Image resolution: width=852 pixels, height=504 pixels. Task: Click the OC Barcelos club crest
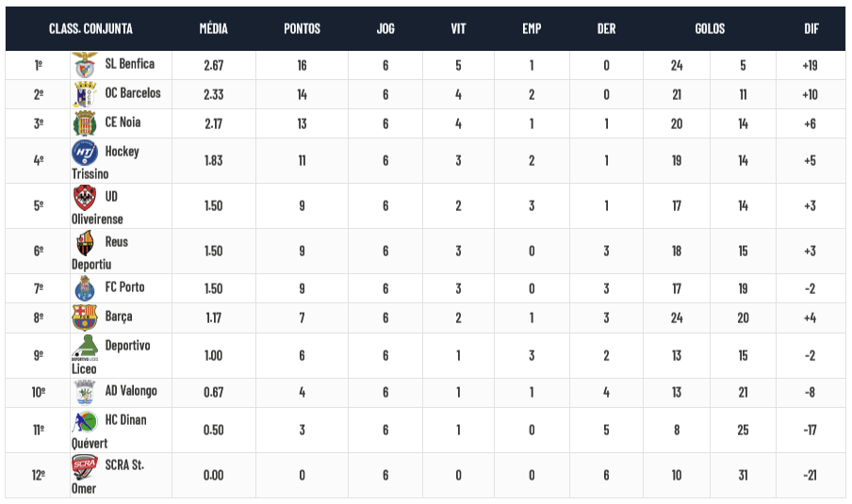click(x=85, y=94)
